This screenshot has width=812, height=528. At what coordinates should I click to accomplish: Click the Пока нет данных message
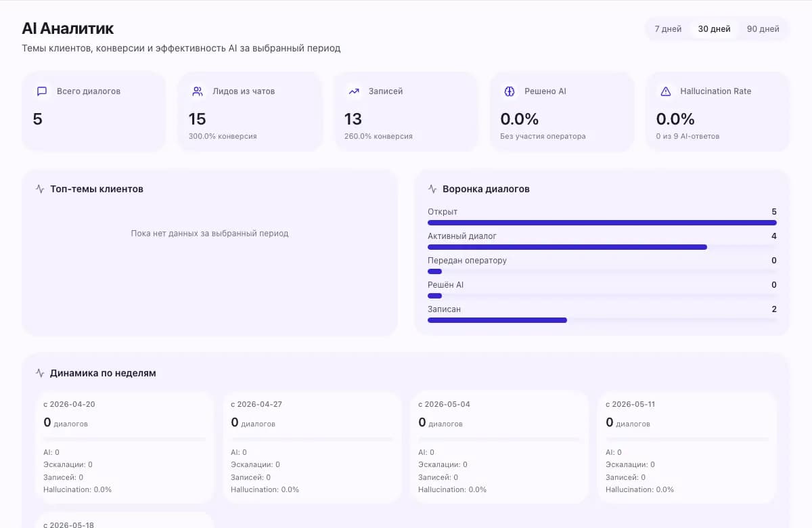click(x=210, y=234)
